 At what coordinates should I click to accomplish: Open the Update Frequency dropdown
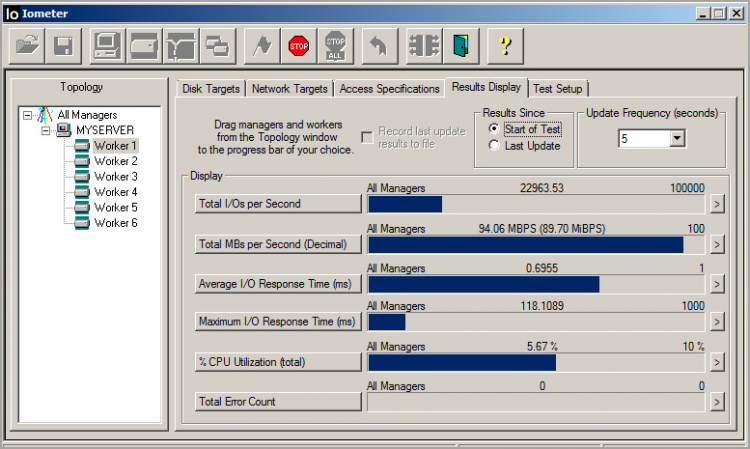coord(677,139)
